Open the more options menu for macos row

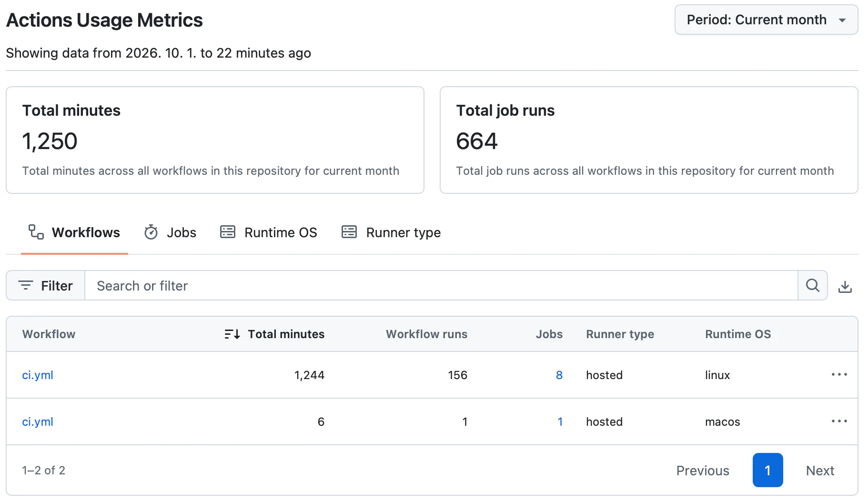click(x=839, y=421)
